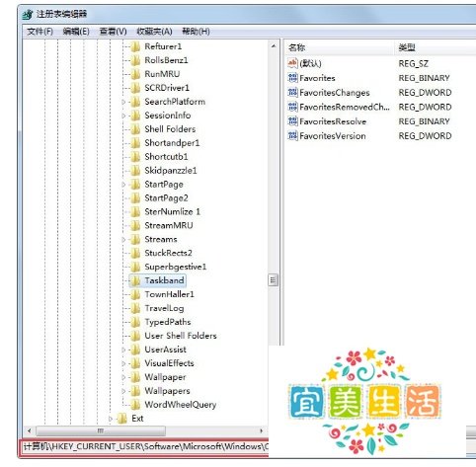
Task: Click the Skidpanzzle1 folder icon
Action: coord(135,171)
